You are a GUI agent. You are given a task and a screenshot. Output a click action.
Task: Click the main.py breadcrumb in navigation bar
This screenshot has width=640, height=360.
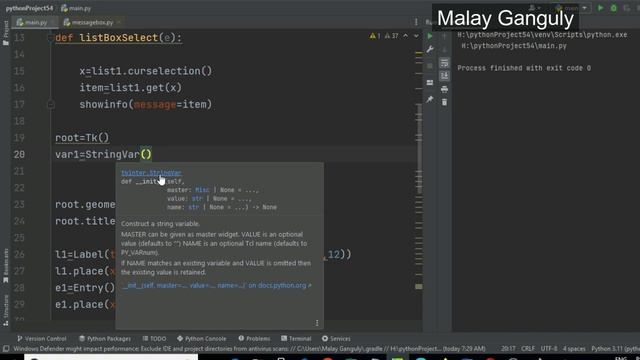point(76,8)
